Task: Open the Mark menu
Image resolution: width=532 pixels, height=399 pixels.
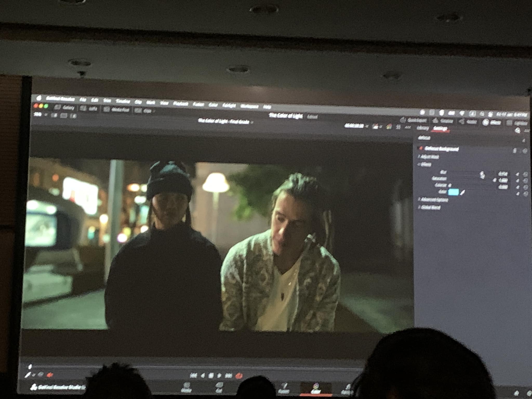Action: [x=150, y=102]
